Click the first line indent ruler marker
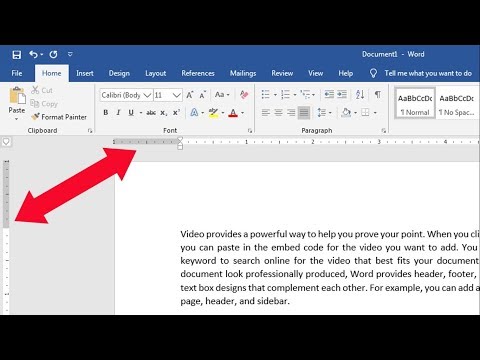This screenshot has height=360, width=480. coord(180,139)
